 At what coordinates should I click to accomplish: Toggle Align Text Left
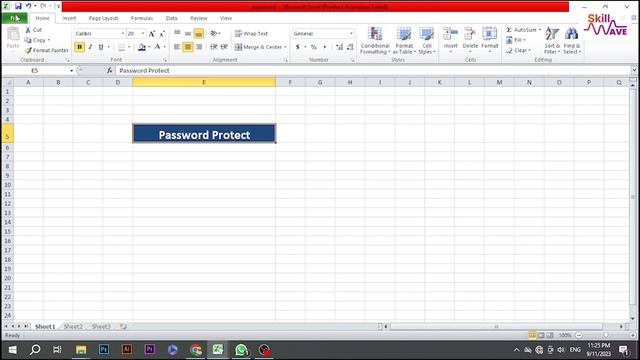(177, 47)
